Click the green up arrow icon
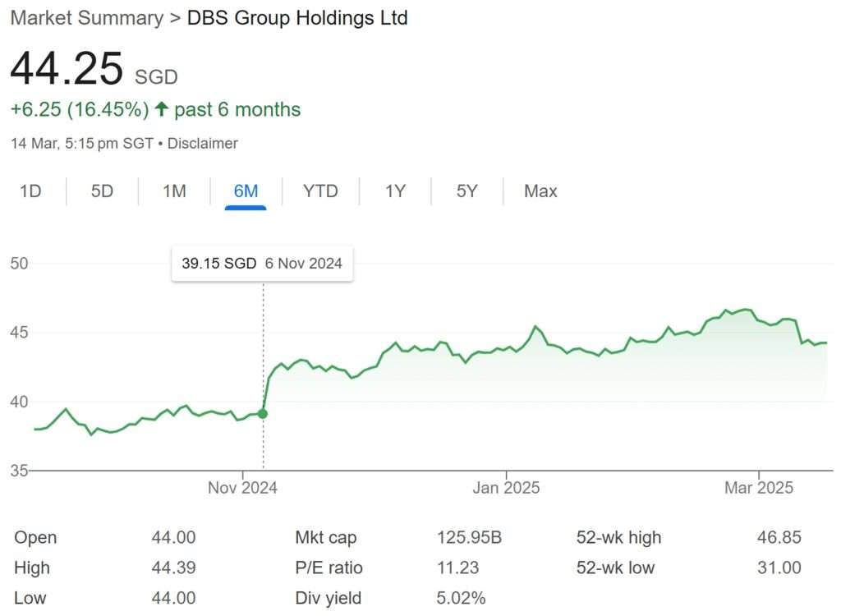The image size is (841, 616). click(x=161, y=109)
